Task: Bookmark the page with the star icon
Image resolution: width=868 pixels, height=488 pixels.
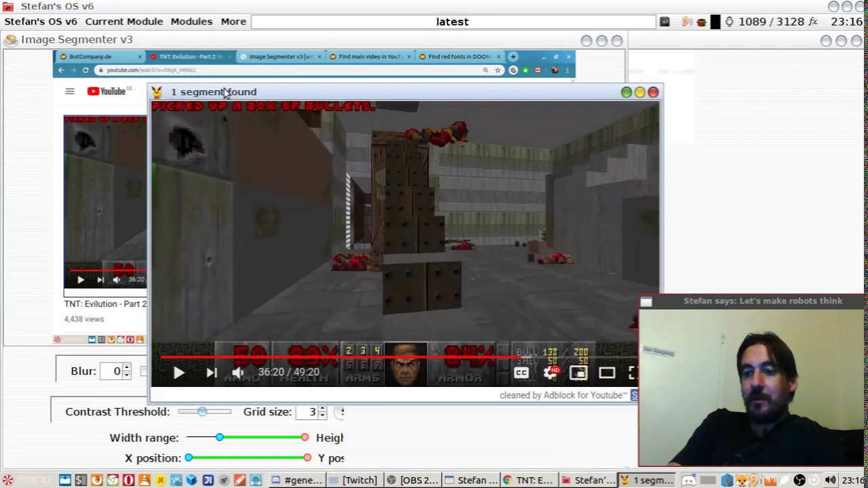Action: 498,70
